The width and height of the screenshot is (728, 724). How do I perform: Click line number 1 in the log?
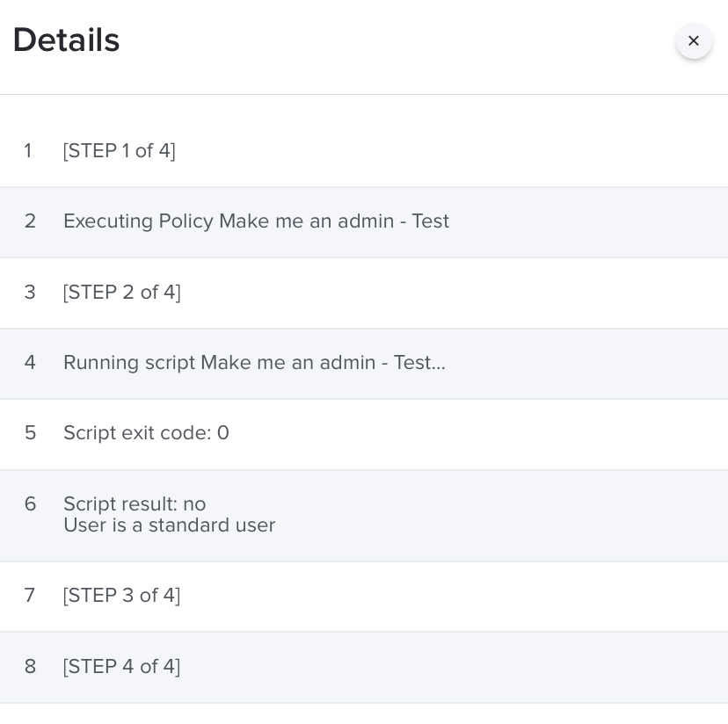click(28, 151)
